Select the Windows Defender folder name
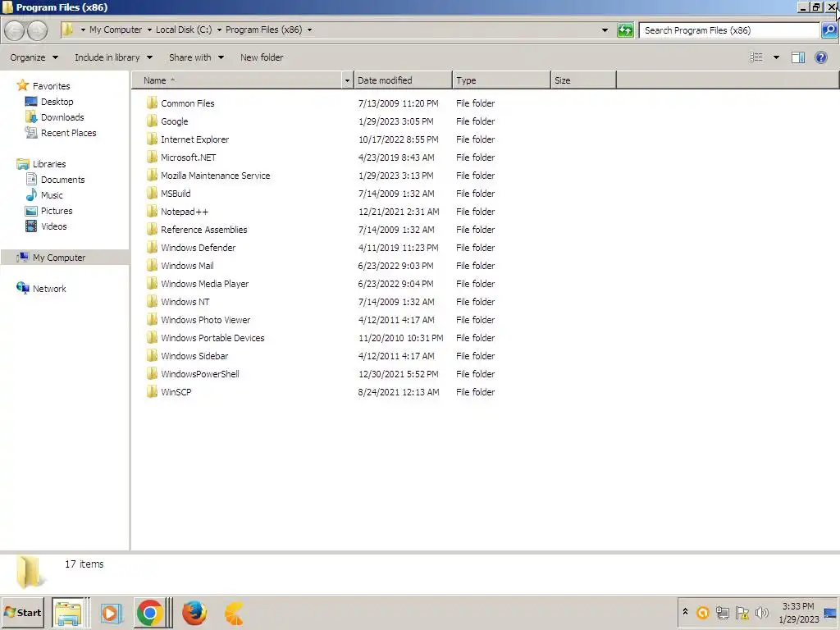This screenshot has width=840, height=630. (x=199, y=248)
